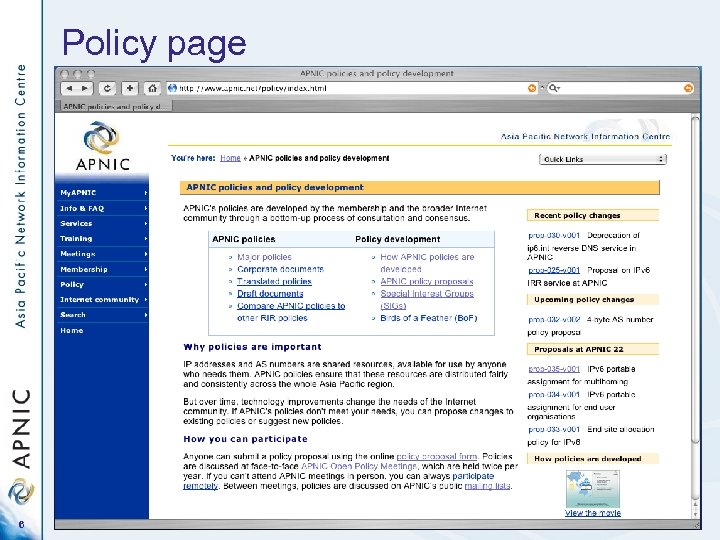Open the Meetings sidebar menu

point(101,253)
